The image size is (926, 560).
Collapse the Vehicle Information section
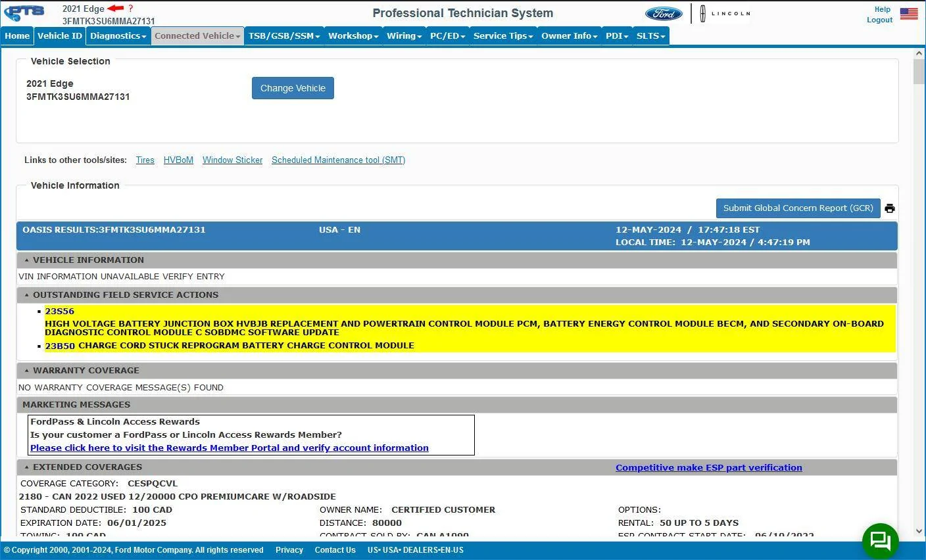click(x=26, y=260)
